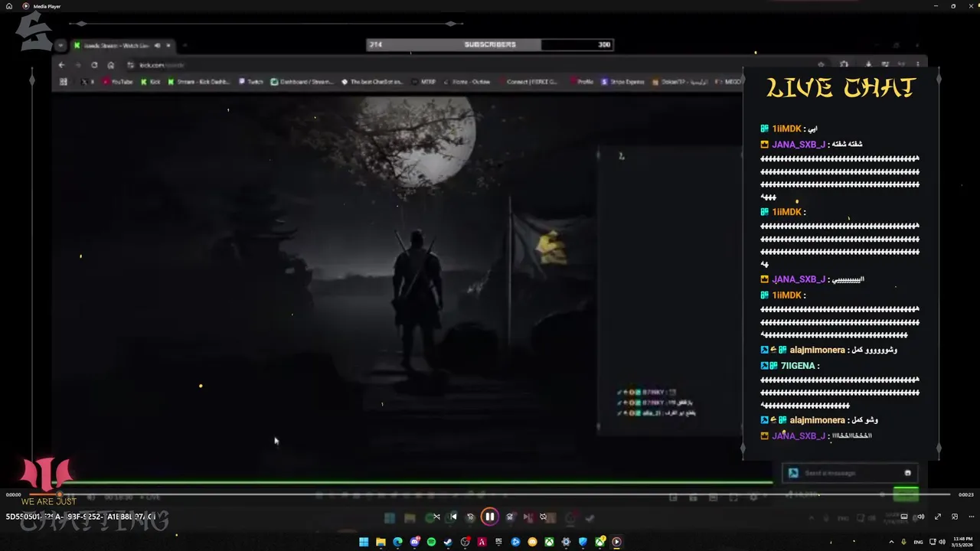This screenshot has height=551, width=980.
Task: Click the video seek bar track
Action: pyautogui.click(x=490, y=494)
